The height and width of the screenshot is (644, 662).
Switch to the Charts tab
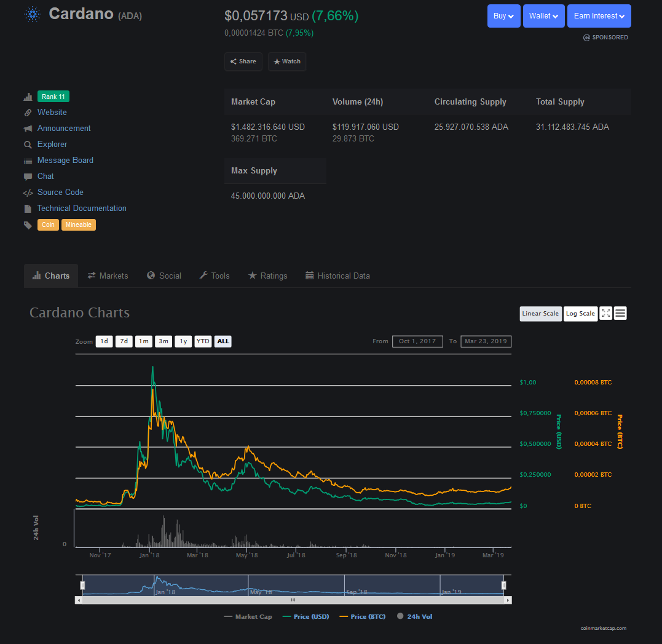click(x=51, y=276)
